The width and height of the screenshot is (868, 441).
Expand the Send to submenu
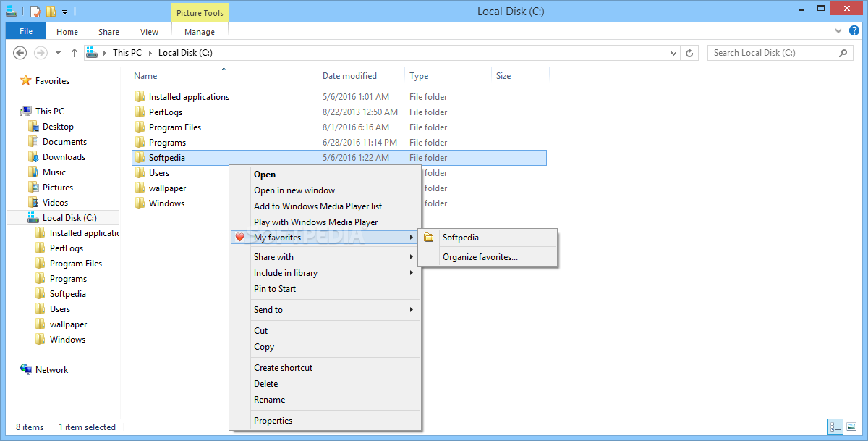pyautogui.click(x=325, y=310)
